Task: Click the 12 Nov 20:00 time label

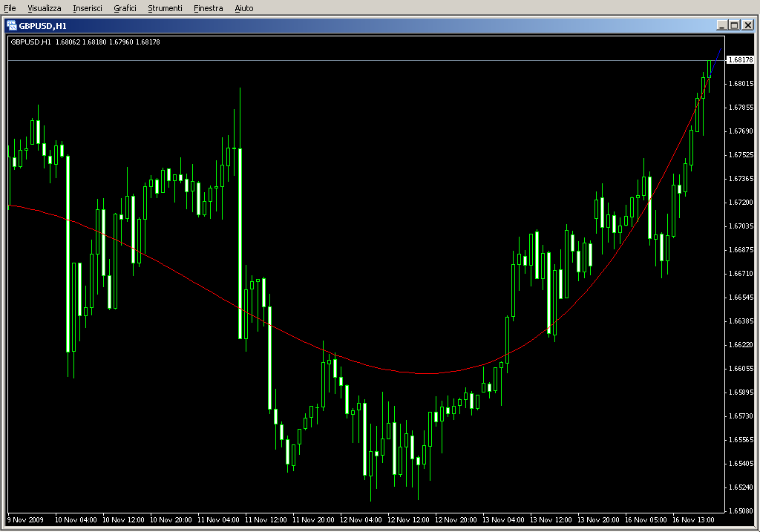Action: pyautogui.click(x=456, y=520)
